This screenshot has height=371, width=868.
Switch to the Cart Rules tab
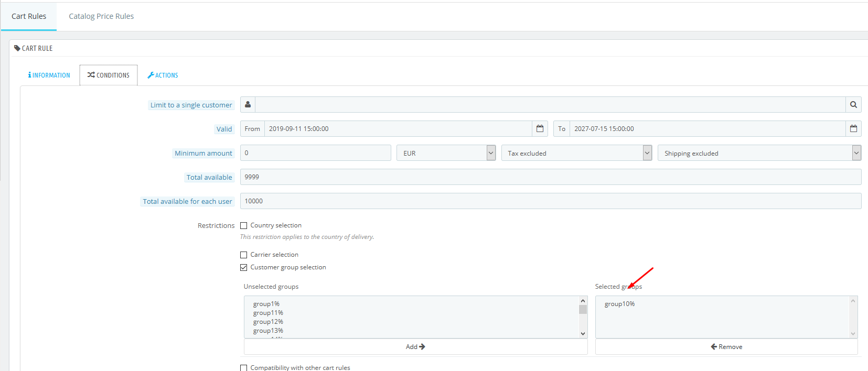(x=29, y=16)
